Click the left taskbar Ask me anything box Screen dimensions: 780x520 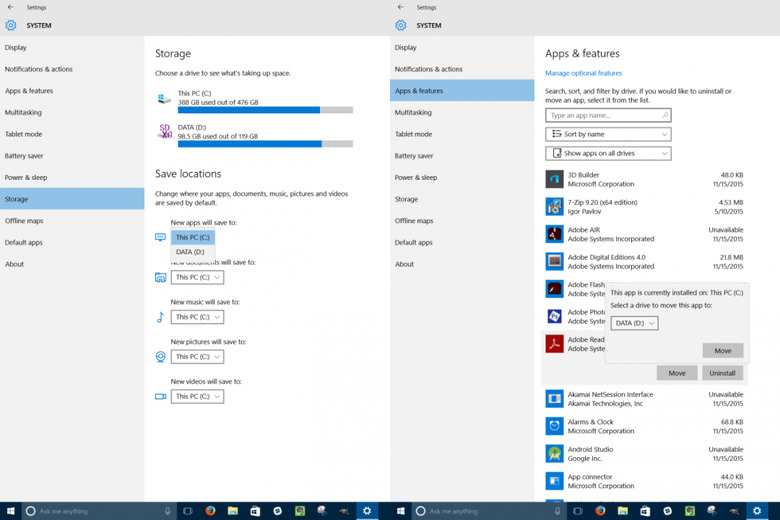(98, 511)
